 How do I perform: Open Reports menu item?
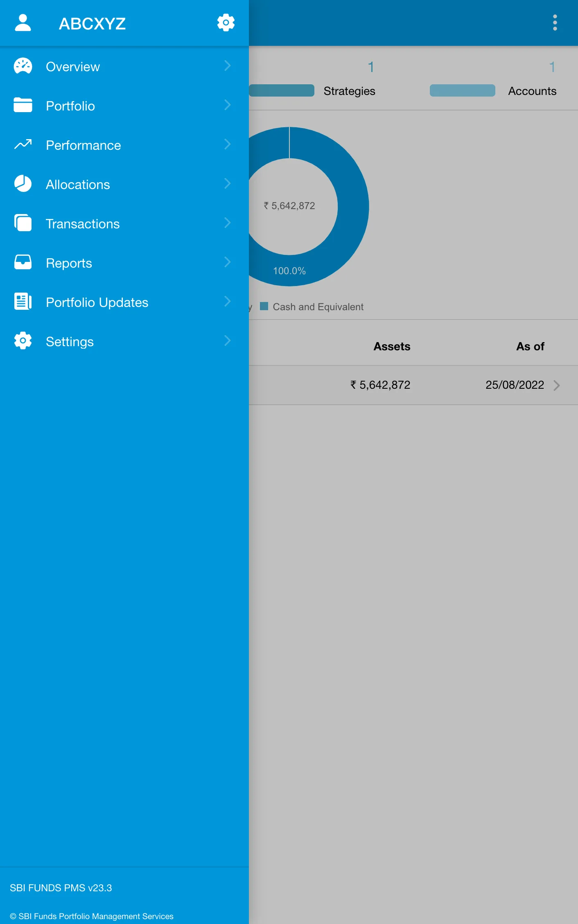pyautogui.click(x=124, y=262)
